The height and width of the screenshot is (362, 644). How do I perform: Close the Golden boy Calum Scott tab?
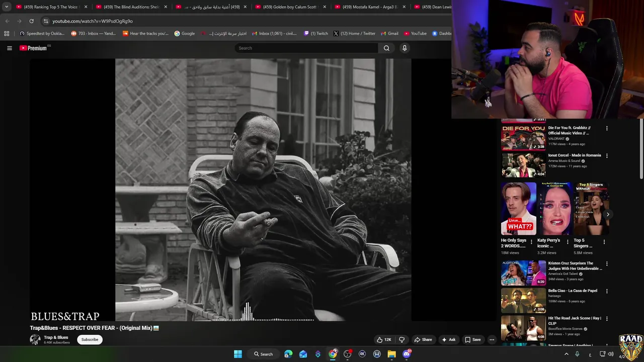pos(325,7)
